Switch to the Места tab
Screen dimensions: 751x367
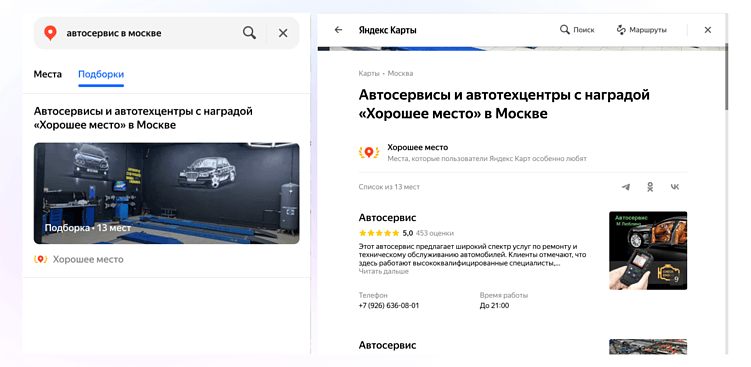[47, 74]
